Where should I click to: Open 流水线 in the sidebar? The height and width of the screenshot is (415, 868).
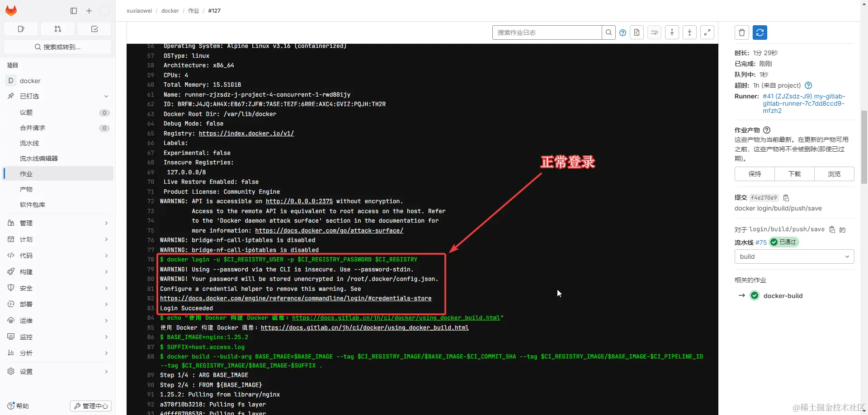tap(58, 143)
